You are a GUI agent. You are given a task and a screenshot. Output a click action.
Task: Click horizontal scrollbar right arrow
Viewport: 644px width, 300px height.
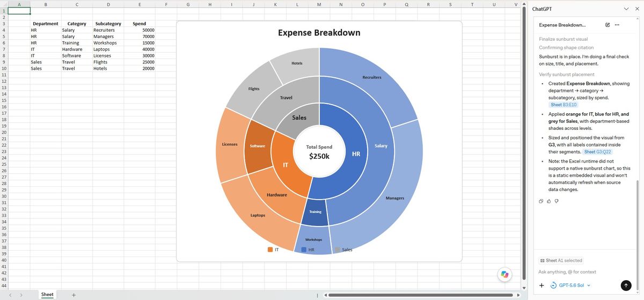pyautogui.click(x=517, y=295)
